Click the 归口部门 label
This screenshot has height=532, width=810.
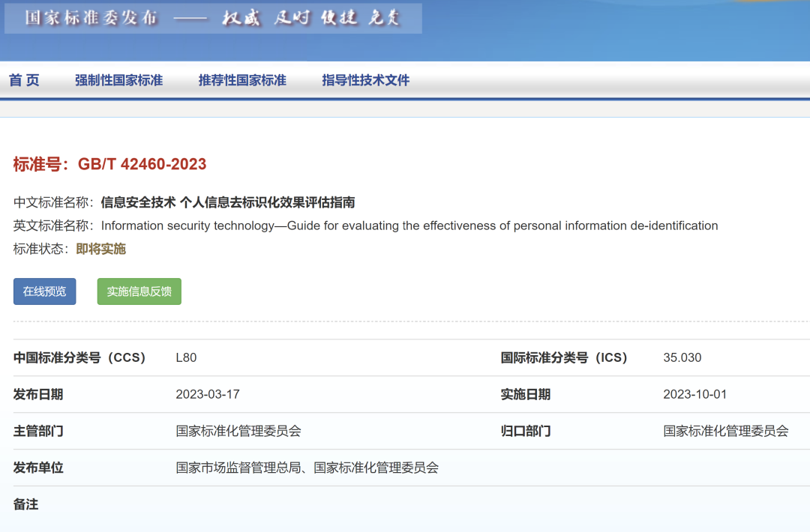pyautogui.click(x=525, y=431)
